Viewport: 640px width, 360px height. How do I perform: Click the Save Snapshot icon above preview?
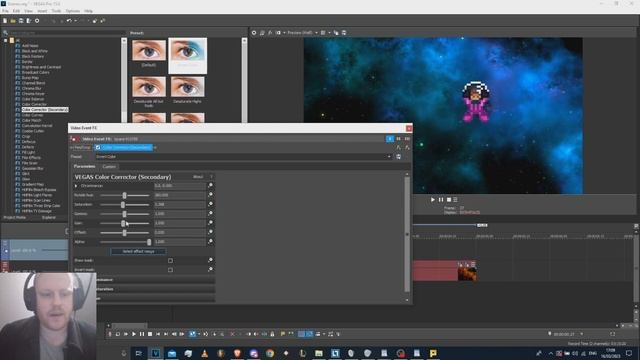point(344,33)
